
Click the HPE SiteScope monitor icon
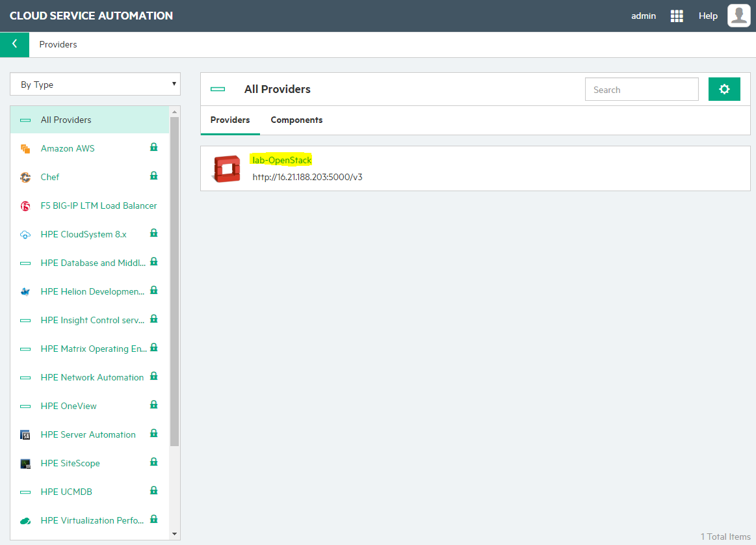point(25,464)
